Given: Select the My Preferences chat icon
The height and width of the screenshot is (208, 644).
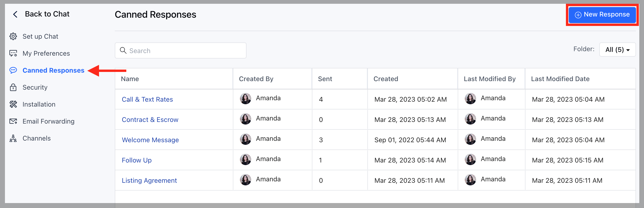Looking at the screenshot, I should [x=13, y=53].
